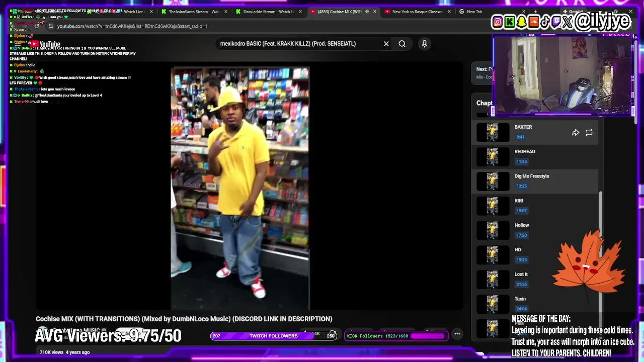Click the Cochise MIX video title
The width and height of the screenshot is (644, 362).
tap(184, 319)
